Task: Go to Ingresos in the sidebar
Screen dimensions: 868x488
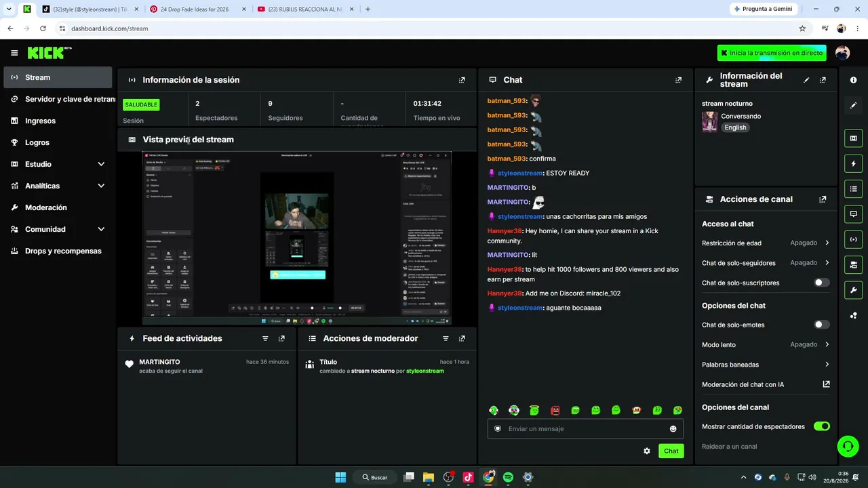Action: 58,121
